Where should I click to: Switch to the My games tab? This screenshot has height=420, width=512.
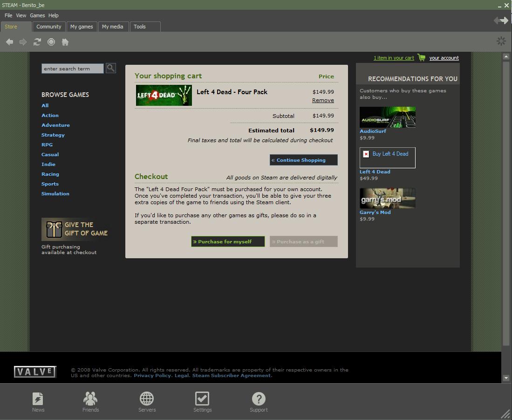[82, 27]
